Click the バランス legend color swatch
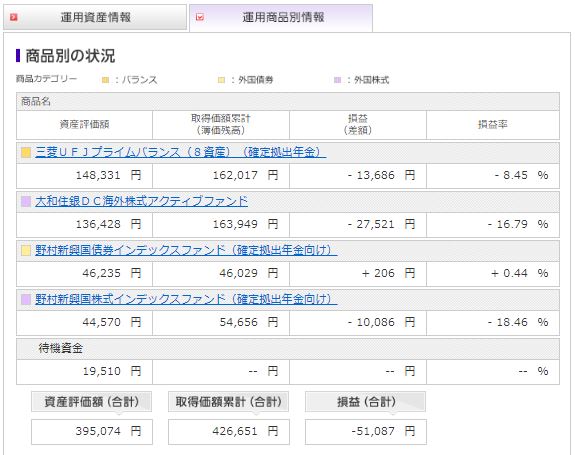Screen dimensions: 575x455 (105, 80)
